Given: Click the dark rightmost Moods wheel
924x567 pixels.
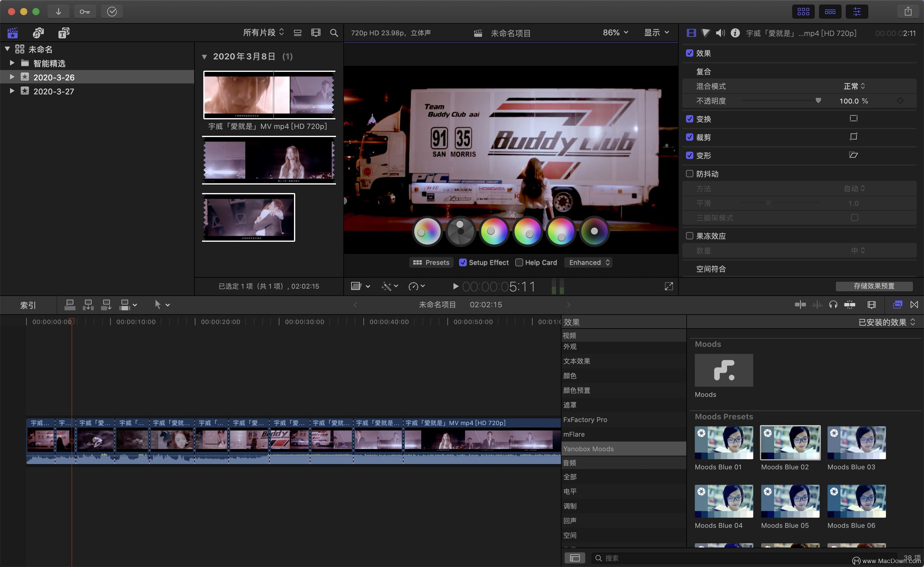Looking at the screenshot, I should click(594, 231).
